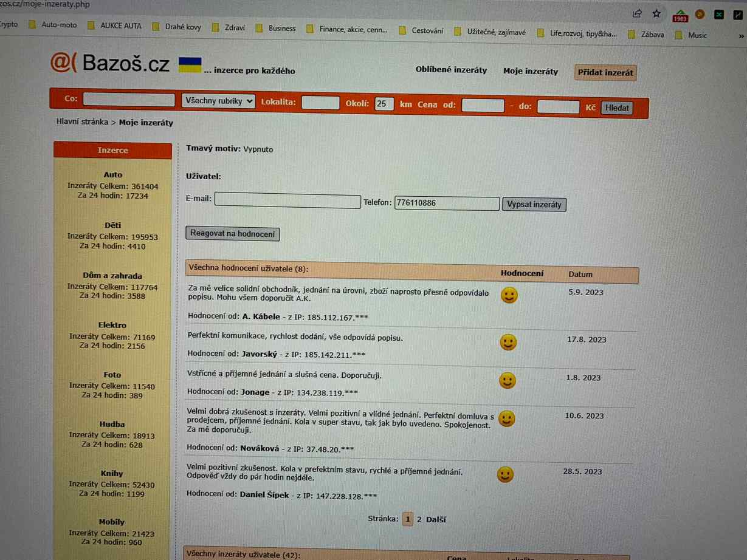Click the Přidat inzerát button
Viewport: 747px width, 560px height.
click(605, 72)
